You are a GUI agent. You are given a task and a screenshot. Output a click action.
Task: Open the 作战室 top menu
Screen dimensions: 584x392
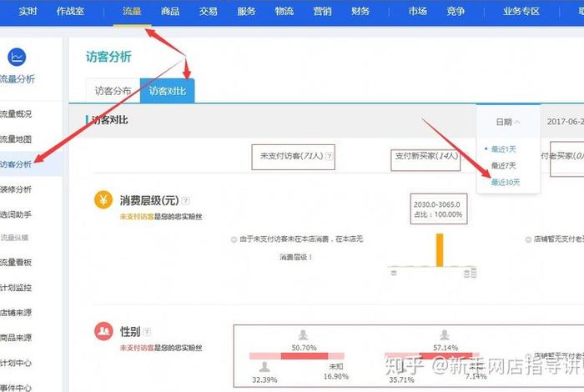(x=70, y=11)
